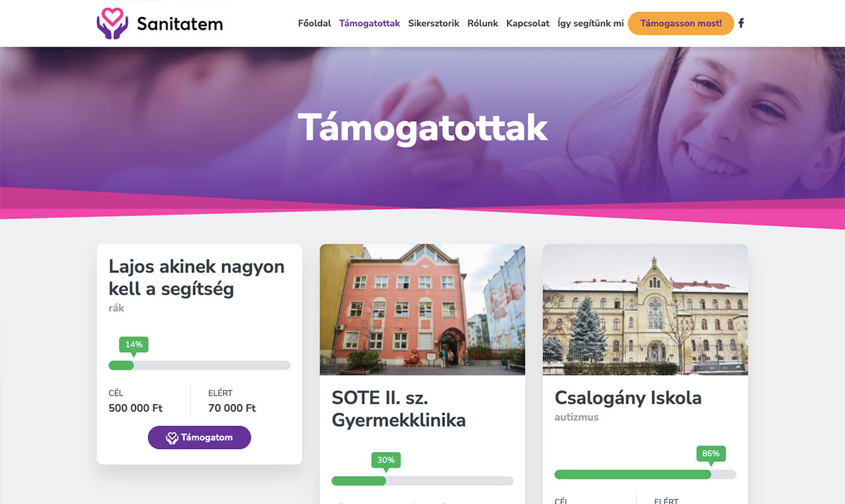This screenshot has height=504, width=845.
Task: Click the 86% progress badge
Action: (711, 454)
